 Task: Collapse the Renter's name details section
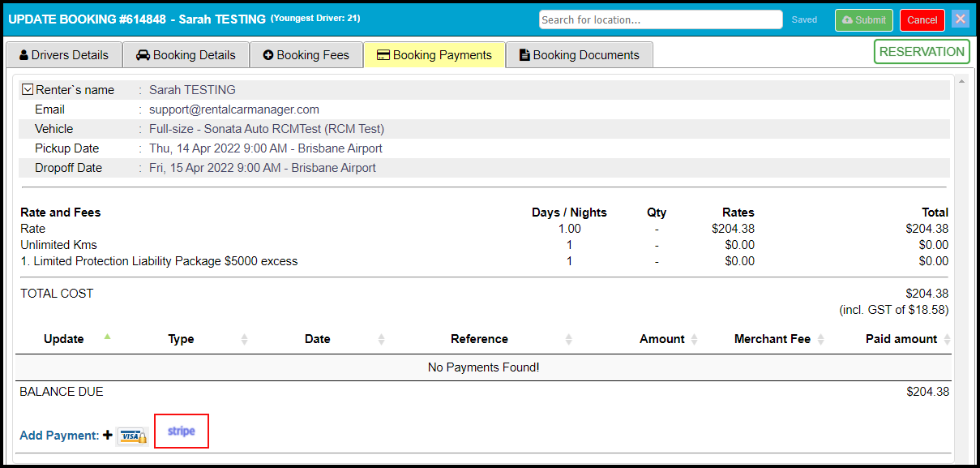28,89
